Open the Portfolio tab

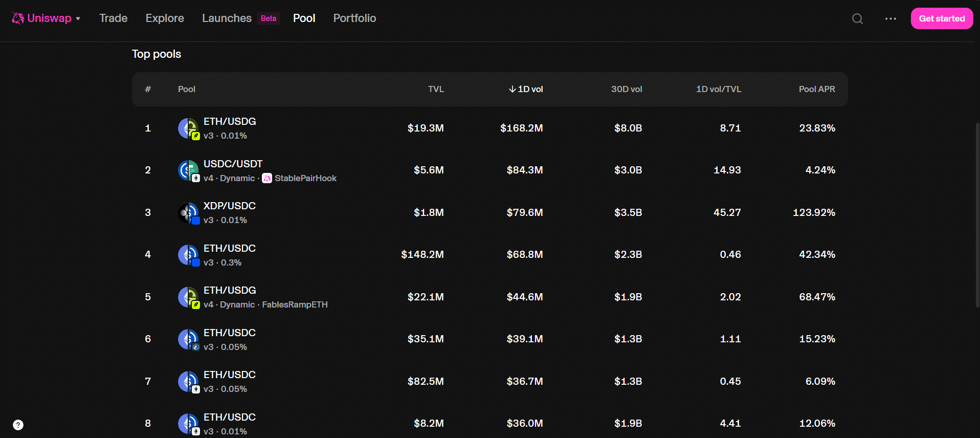coord(354,18)
